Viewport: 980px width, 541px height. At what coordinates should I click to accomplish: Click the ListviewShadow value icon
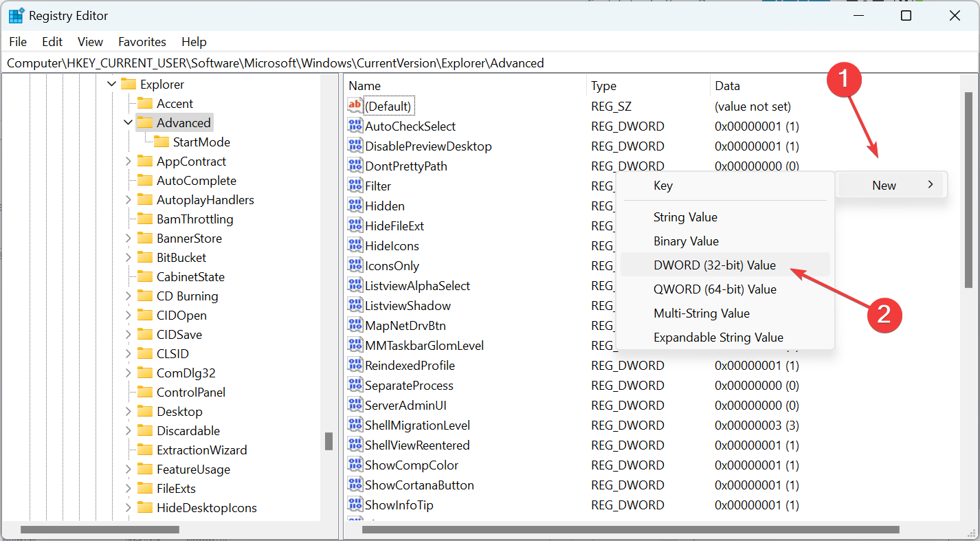355,305
